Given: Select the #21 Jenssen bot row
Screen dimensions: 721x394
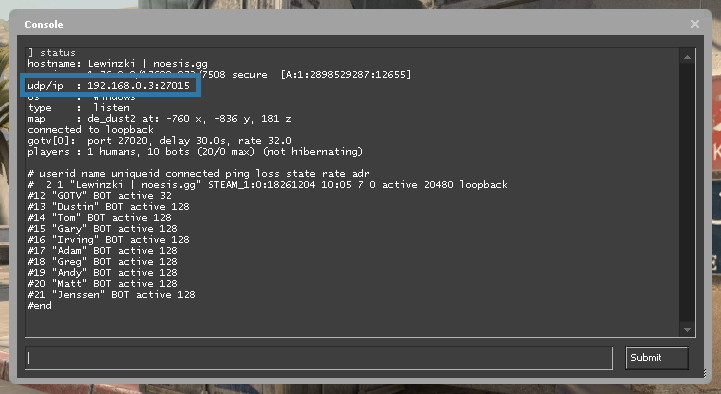Looking at the screenshot, I should [111, 295].
